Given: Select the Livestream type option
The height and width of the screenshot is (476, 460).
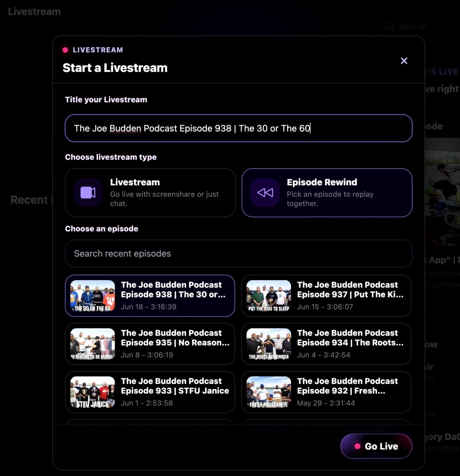Looking at the screenshot, I should (x=150, y=193).
